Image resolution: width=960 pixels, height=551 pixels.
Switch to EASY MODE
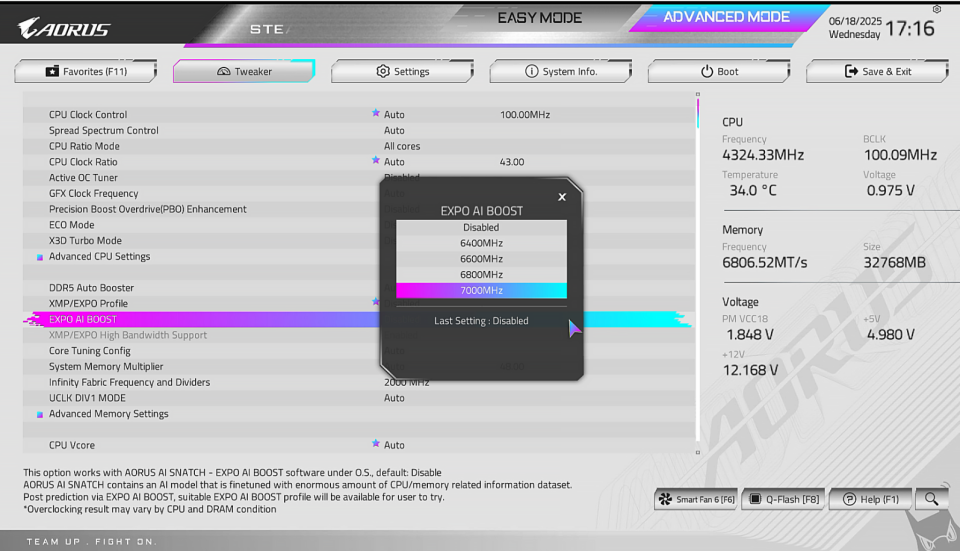pos(539,18)
